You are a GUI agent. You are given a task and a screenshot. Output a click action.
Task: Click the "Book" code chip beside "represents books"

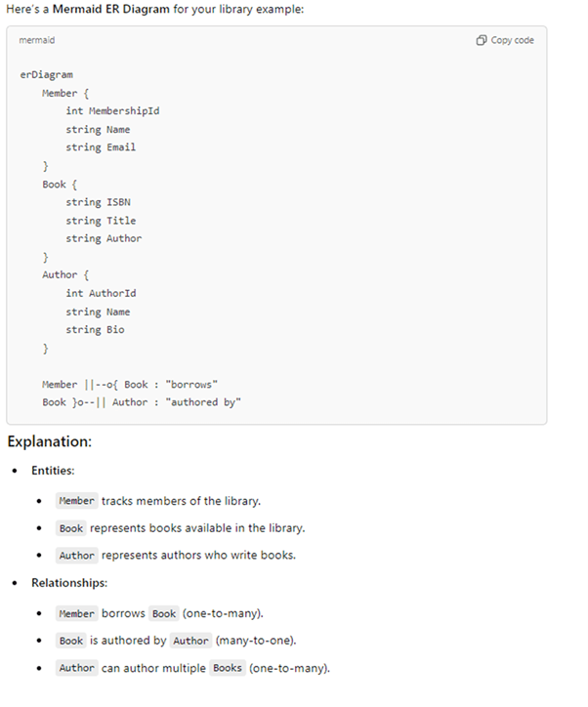pos(71,528)
